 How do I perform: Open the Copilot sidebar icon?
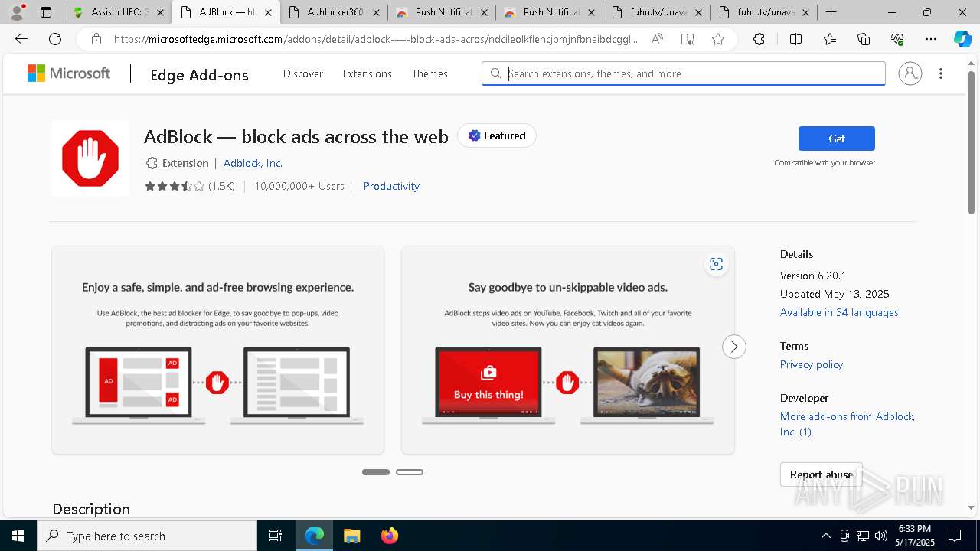point(962,39)
